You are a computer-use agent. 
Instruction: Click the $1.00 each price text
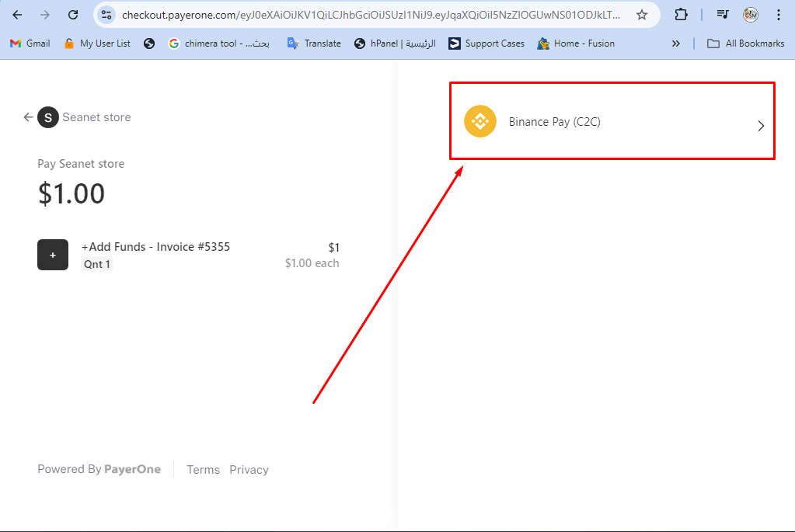[312, 263]
